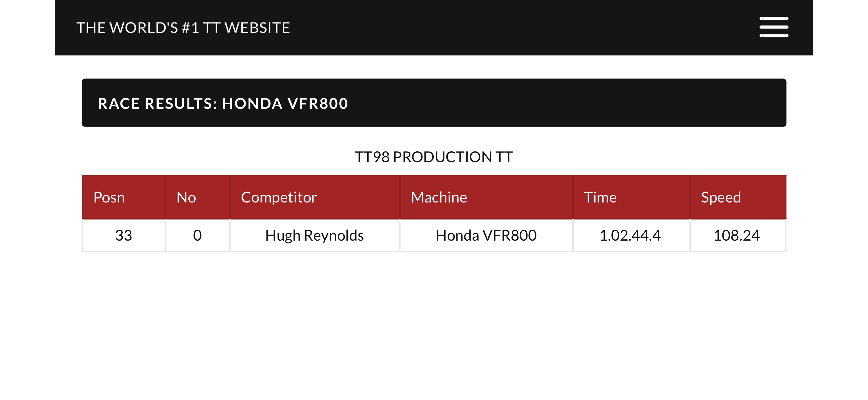Click the Time column header
The image size is (868, 400).
coord(631,197)
